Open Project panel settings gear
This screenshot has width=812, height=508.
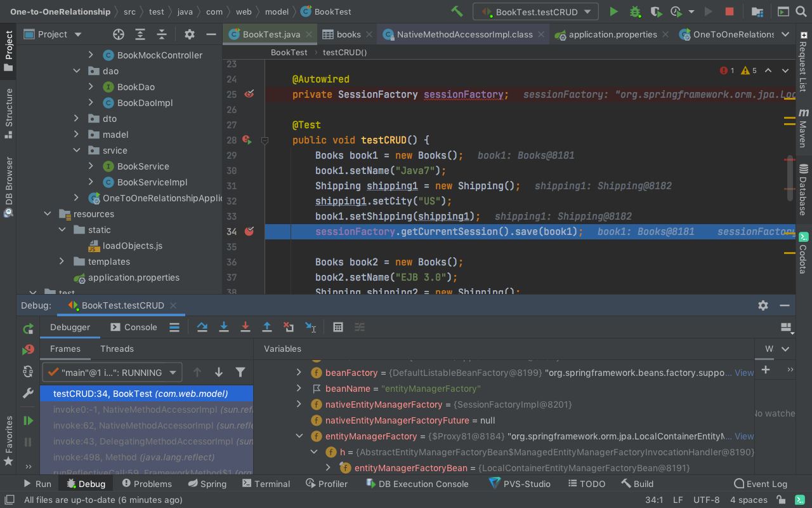point(189,34)
